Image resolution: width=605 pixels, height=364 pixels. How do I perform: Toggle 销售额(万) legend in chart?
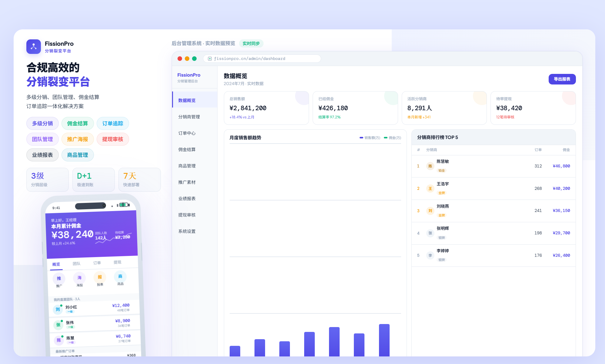coord(370,138)
